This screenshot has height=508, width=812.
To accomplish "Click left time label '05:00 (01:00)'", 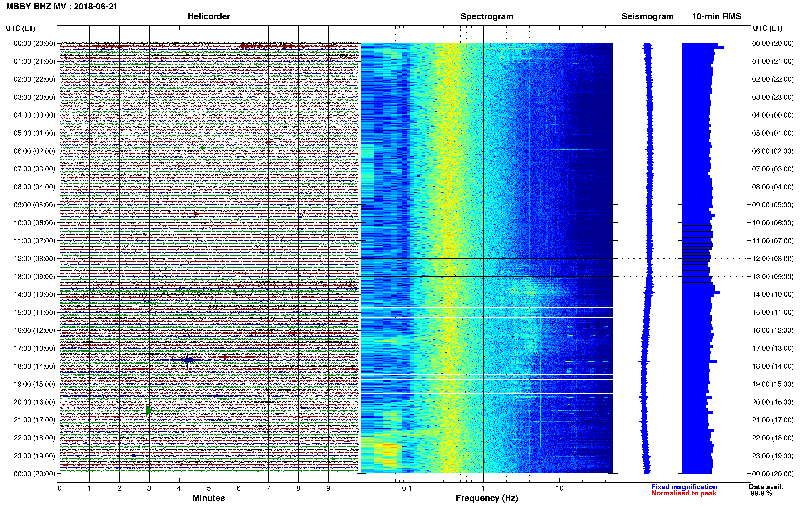I will coord(34,133).
